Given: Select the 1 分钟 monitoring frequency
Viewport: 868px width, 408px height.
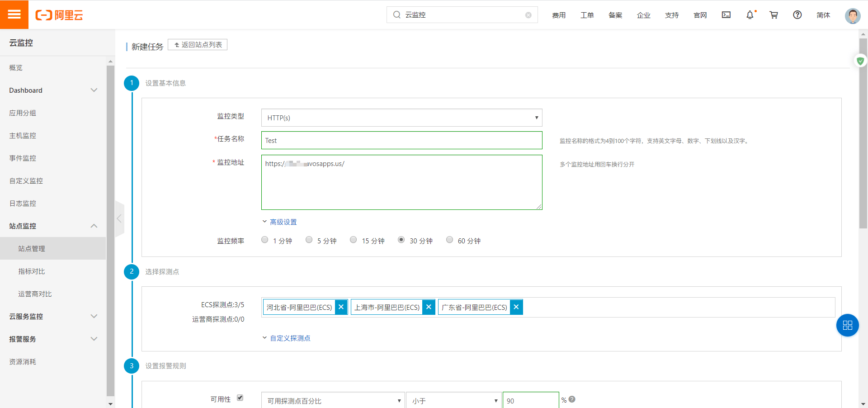Looking at the screenshot, I should (x=265, y=240).
